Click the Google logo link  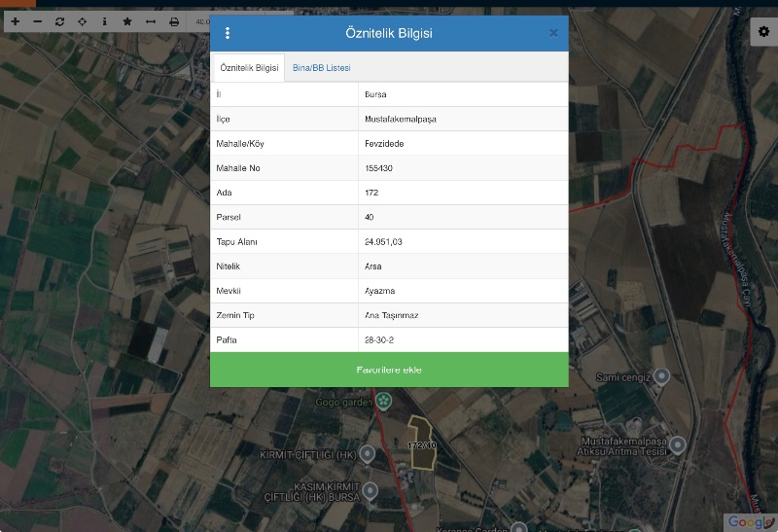(x=750, y=521)
